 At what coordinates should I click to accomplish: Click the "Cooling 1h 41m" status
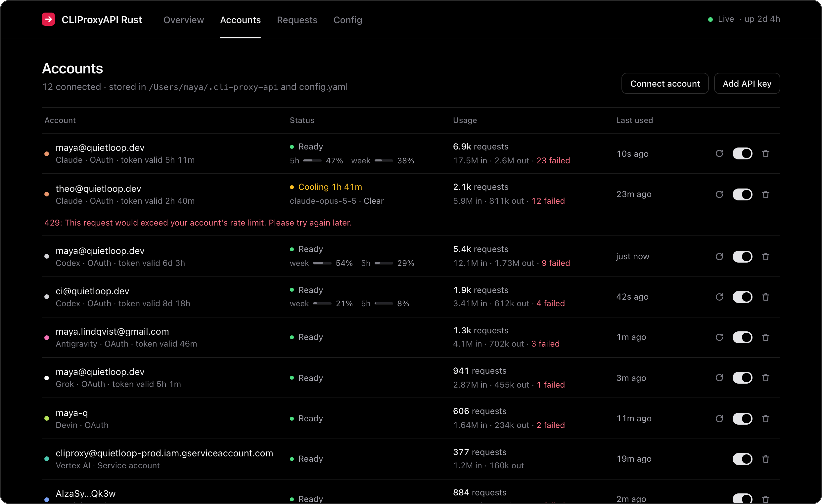point(326,187)
